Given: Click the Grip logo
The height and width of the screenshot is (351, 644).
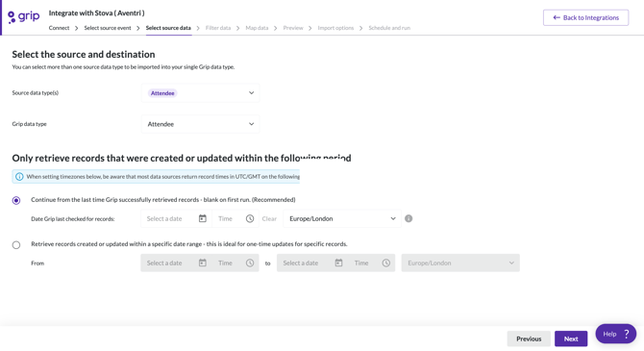Looking at the screenshot, I should point(24,17).
